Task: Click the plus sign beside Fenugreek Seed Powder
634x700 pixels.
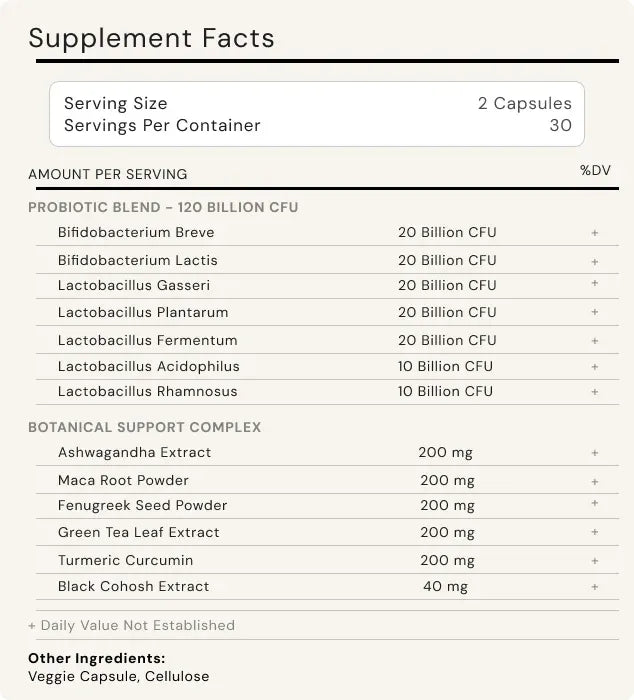Action: 594,504
